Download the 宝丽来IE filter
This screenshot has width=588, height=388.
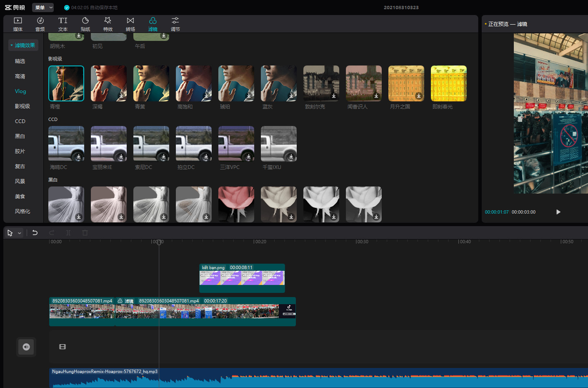(x=121, y=156)
